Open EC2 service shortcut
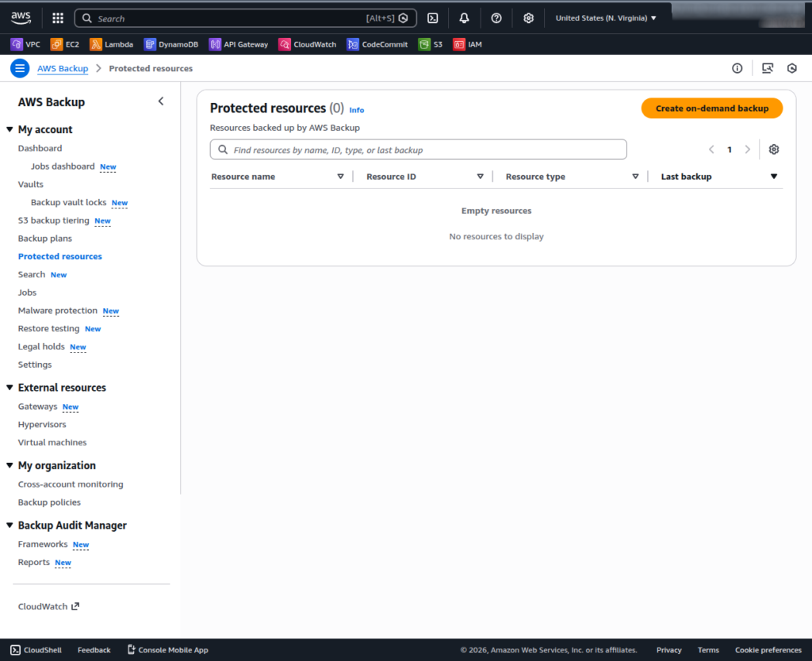 tap(65, 44)
